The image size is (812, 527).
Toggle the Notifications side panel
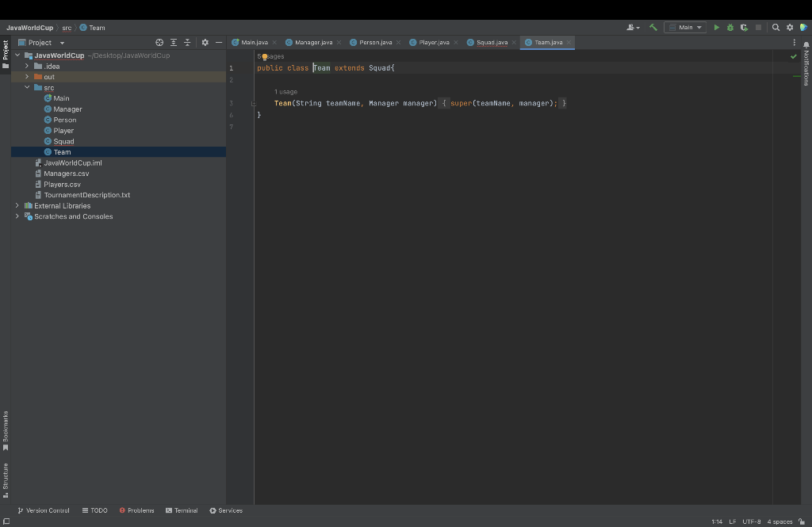806,63
